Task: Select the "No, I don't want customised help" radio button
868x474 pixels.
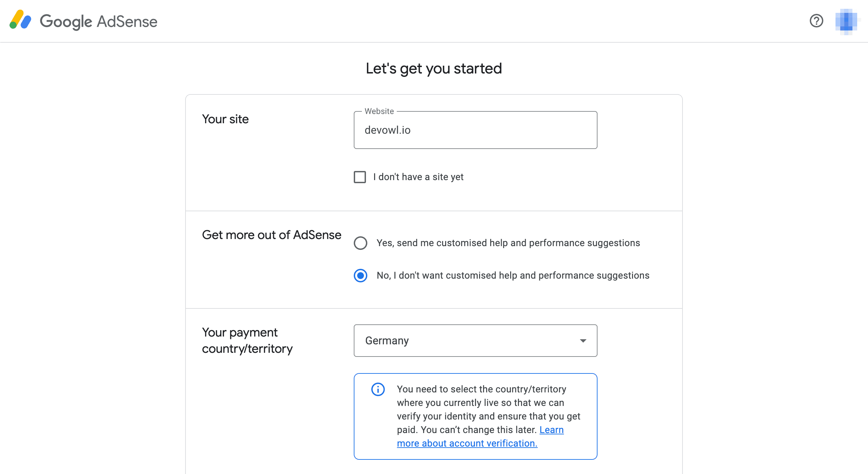Action: point(361,276)
